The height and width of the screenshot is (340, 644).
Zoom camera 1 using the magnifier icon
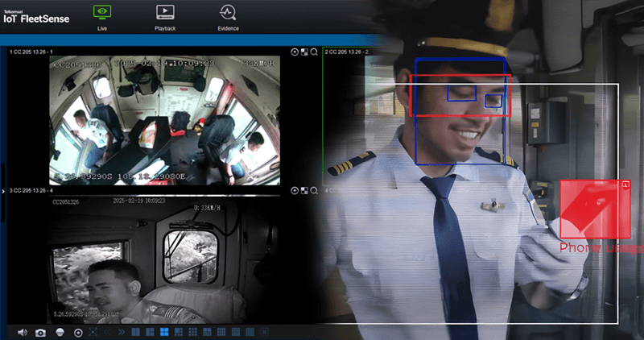click(314, 52)
